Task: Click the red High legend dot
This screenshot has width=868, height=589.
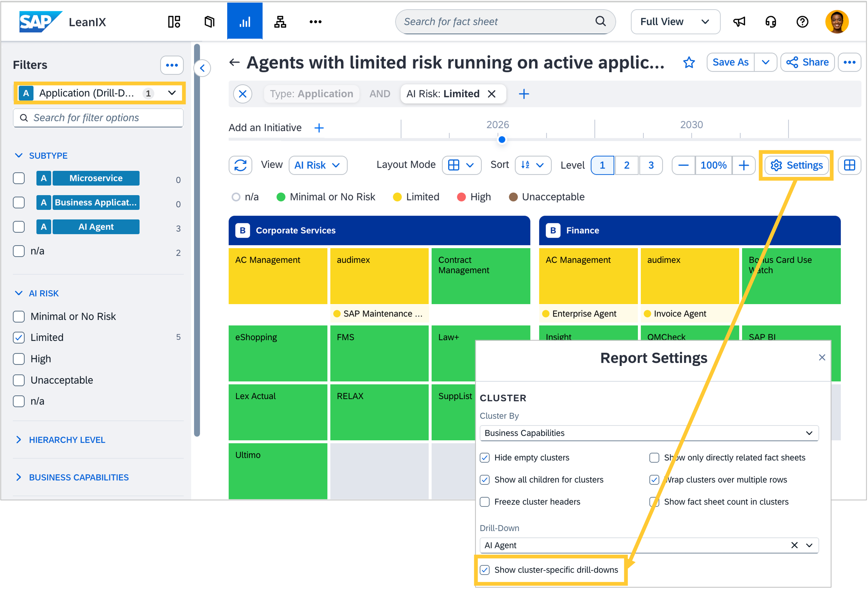Action: click(x=461, y=197)
